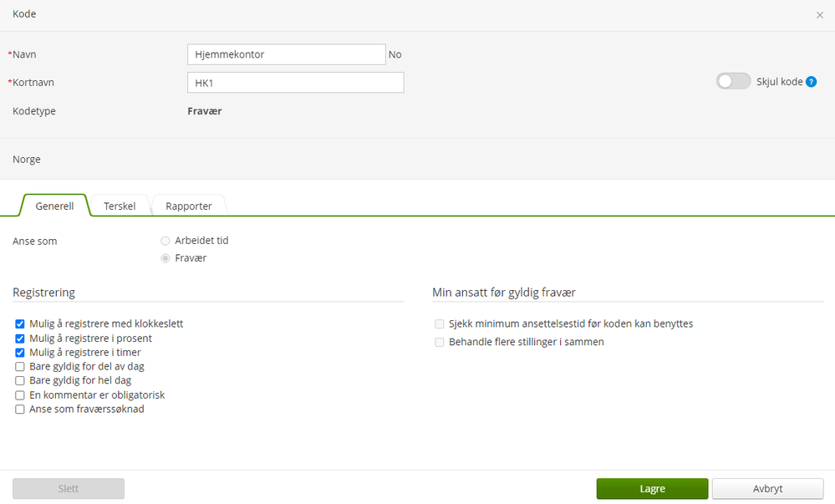Open the Rapporter tab
Image resolution: width=835 pixels, height=504 pixels.
189,206
